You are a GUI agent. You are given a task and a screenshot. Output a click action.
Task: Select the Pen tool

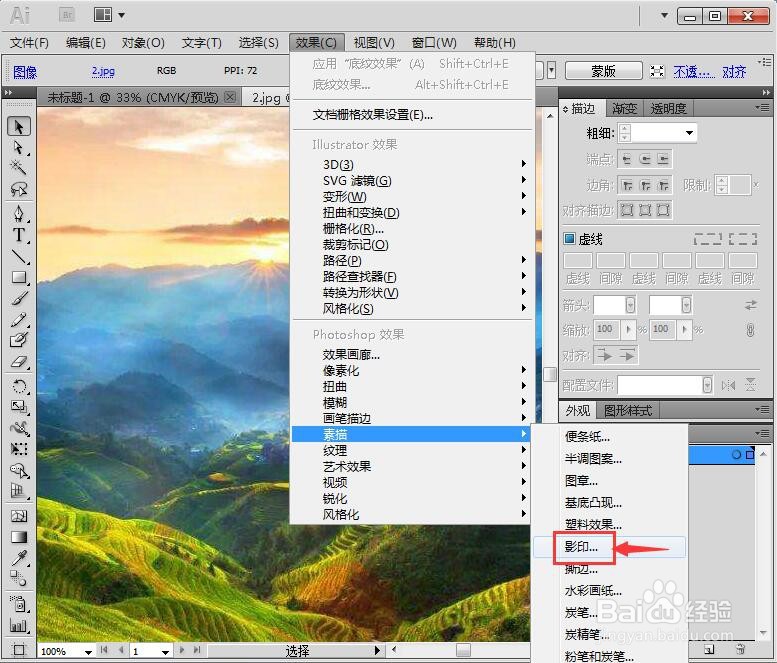(19, 214)
